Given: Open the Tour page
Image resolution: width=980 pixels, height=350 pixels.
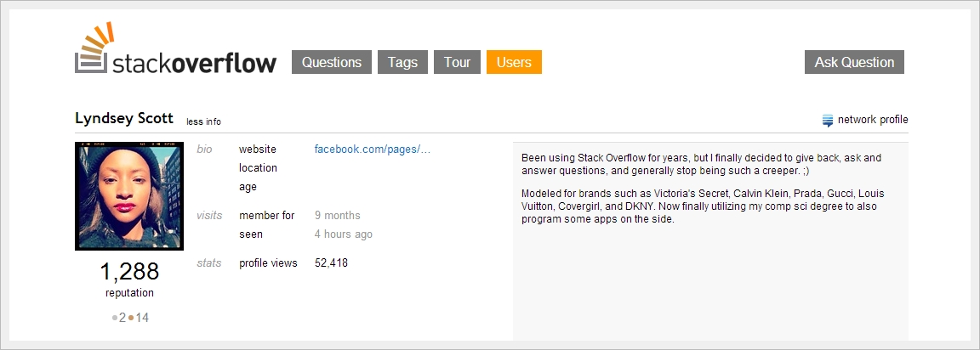Looking at the screenshot, I should point(457,62).
